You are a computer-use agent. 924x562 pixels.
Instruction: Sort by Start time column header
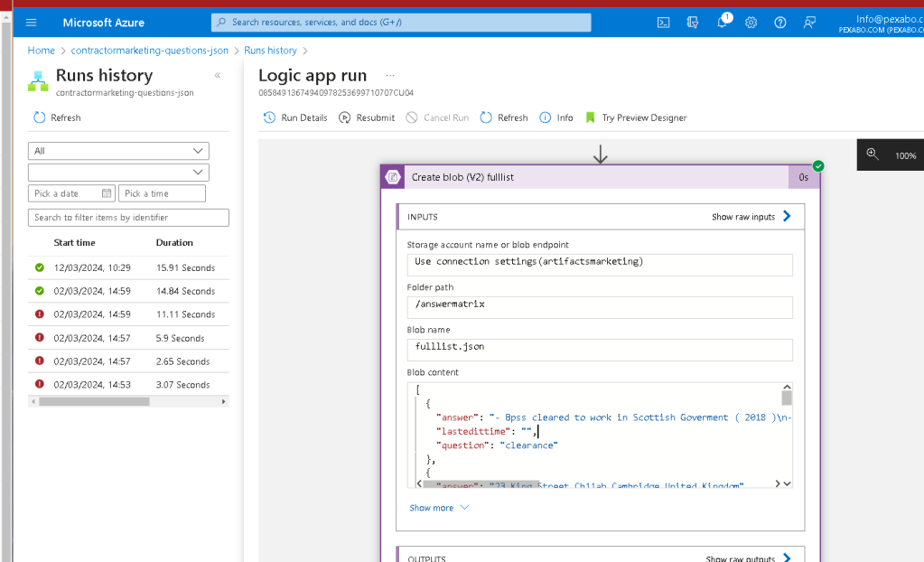coord(74,242)
